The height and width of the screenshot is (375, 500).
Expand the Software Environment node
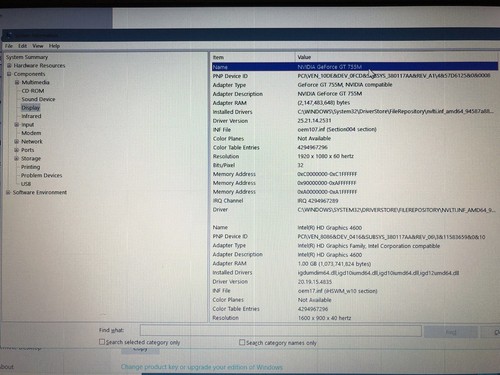point(8,193)
